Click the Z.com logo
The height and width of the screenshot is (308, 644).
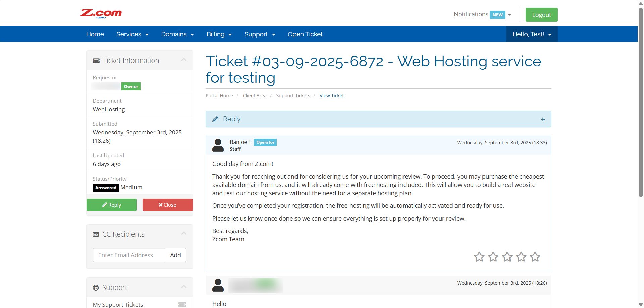tap(101, 14)
